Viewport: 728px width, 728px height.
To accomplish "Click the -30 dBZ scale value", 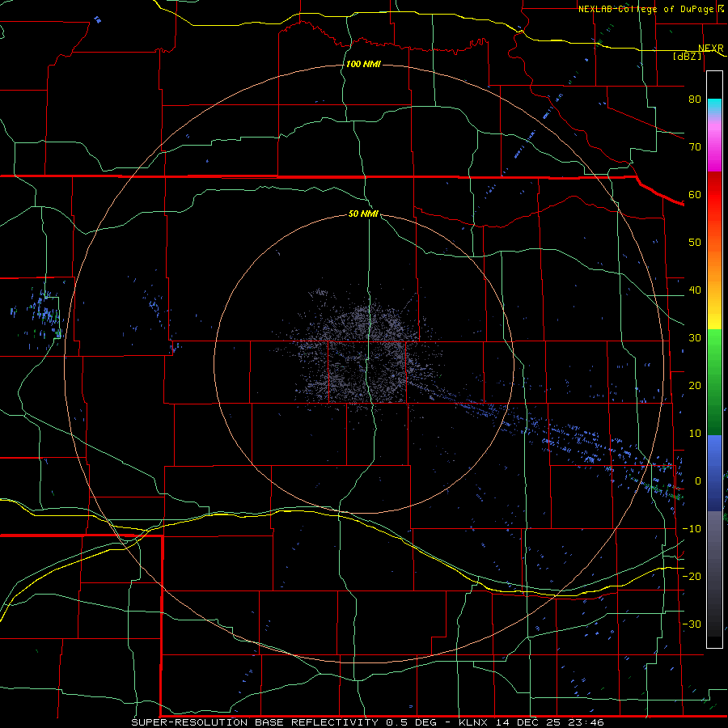I will point(692,624).
